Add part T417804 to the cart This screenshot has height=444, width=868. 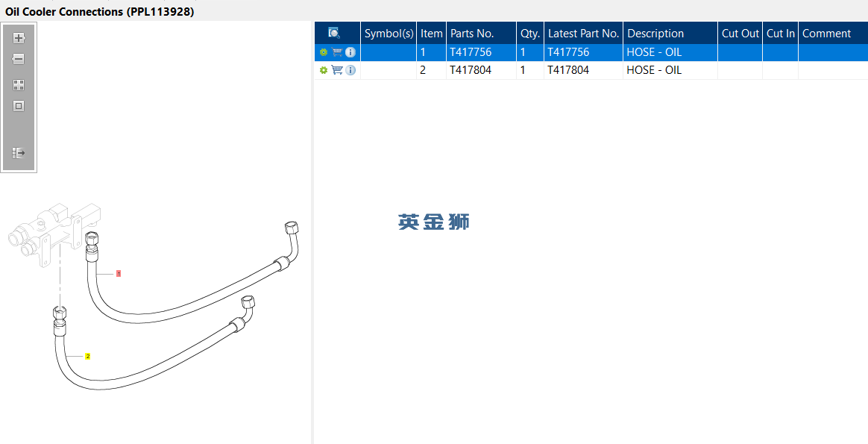coord(336,70)
